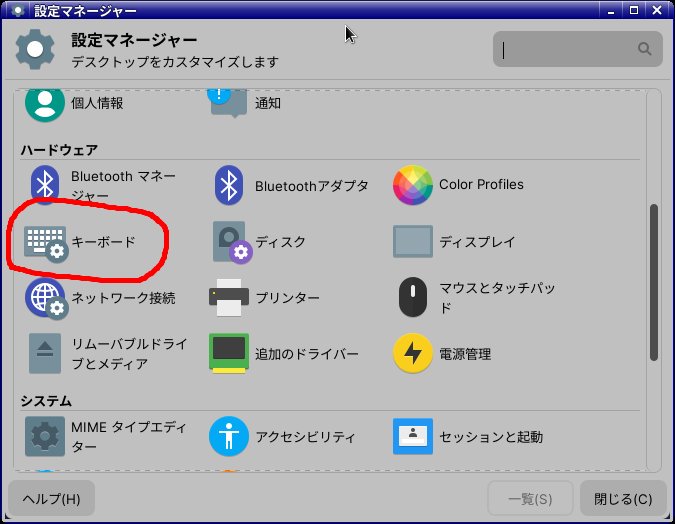Click the キーボード text label
Image resolution: width=675 pixels, height=524 pixels.
coord(103,242)
